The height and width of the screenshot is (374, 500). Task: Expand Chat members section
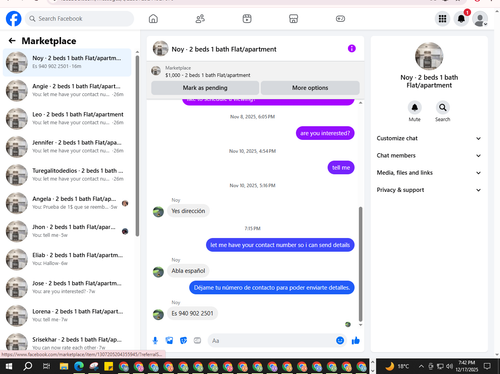429,156
